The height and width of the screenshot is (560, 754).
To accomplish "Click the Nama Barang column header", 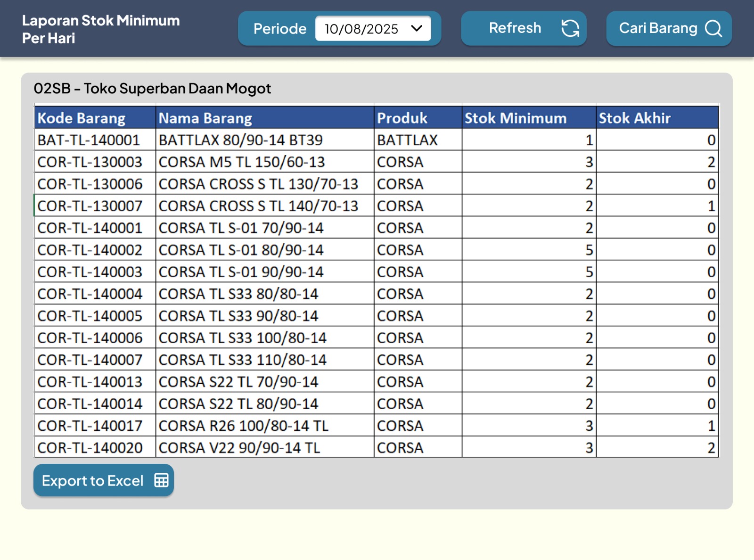I will pos(265,118).
